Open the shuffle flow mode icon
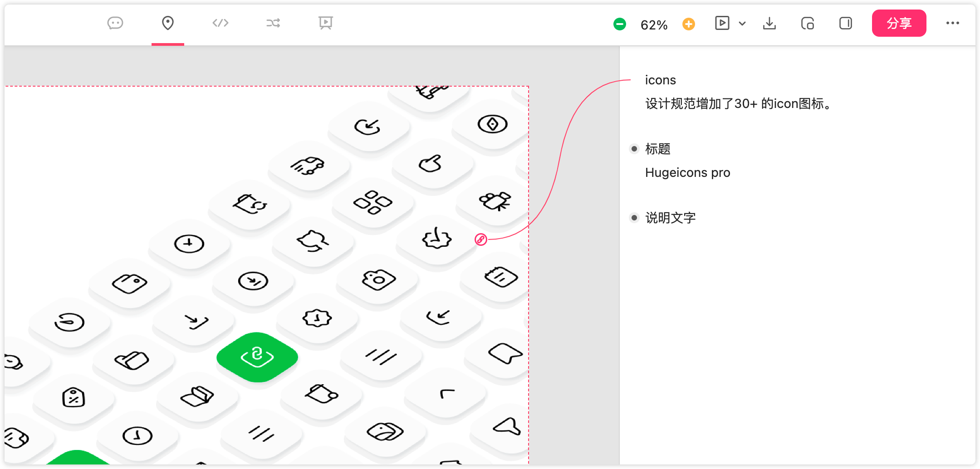Screen dimensions: 980x469 (273, 23)
